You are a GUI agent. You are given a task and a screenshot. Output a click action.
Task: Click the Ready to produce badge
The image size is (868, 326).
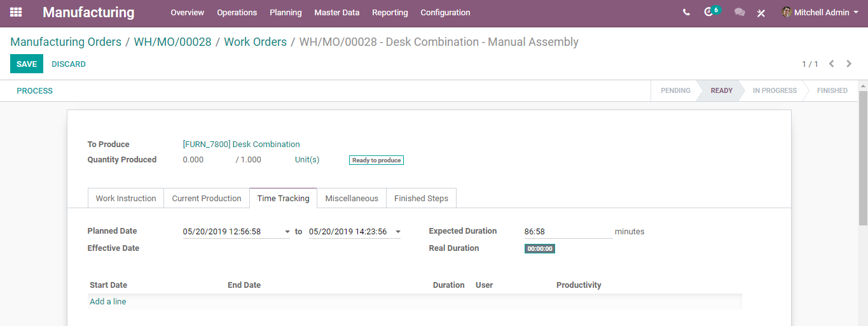point(376,160)
